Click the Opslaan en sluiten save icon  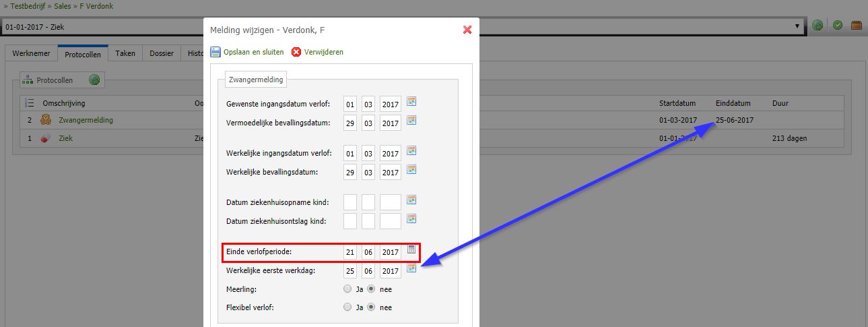(215, 52)
